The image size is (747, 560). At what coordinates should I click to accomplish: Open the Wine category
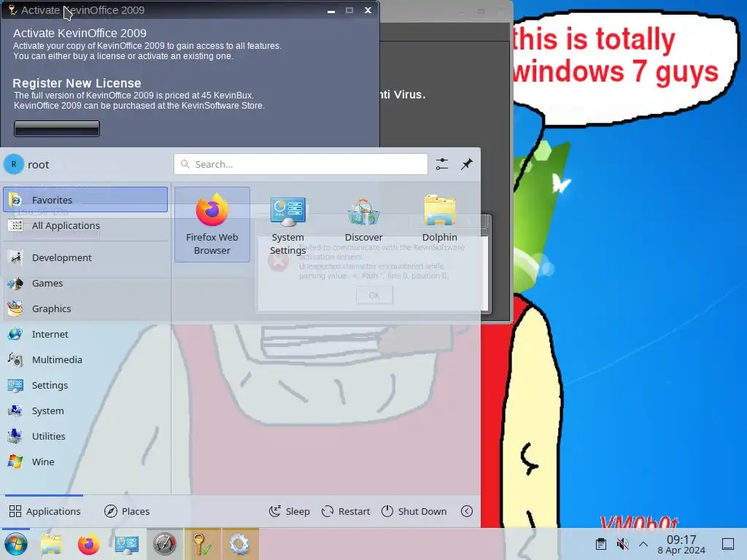click(85, 462)
